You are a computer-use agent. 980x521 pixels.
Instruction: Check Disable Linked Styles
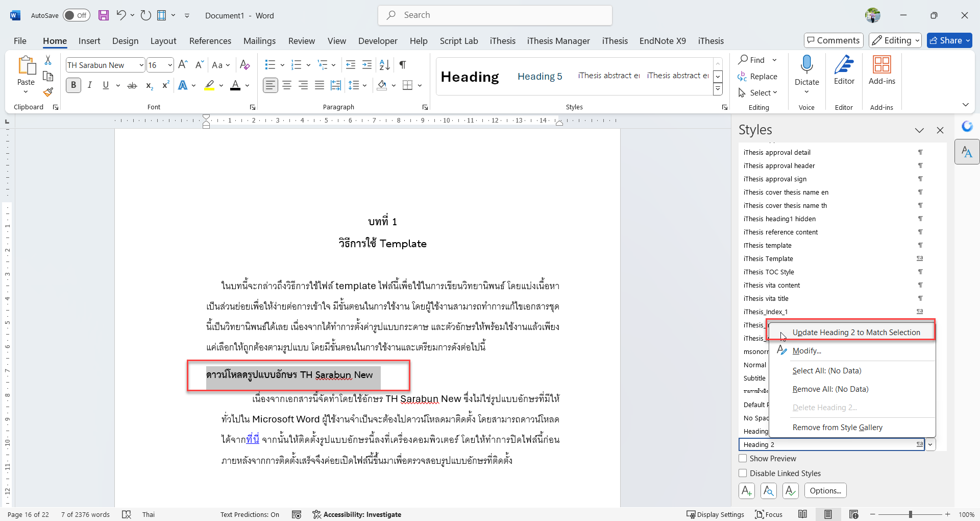743,473
